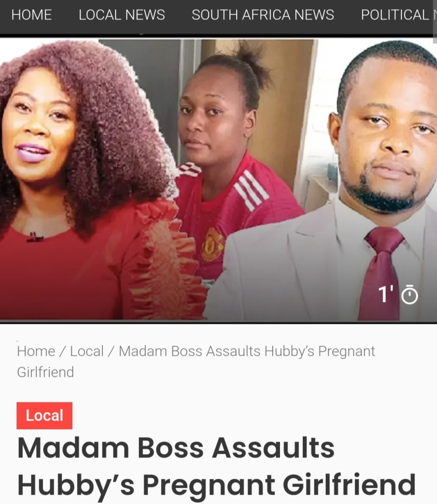437x504 pixels.
Task: Click the white Adidas stripes on the jersey
Action: pyautogui.click(x=251, y=190)
